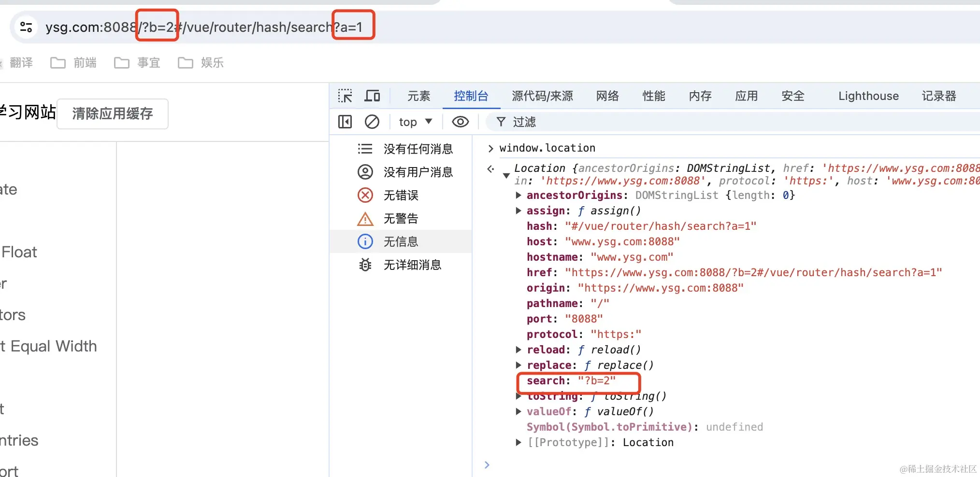Select the 无错误 error filter row
Image resolution: width=980 pixels, height=477 pixels.
pos(401,195)
